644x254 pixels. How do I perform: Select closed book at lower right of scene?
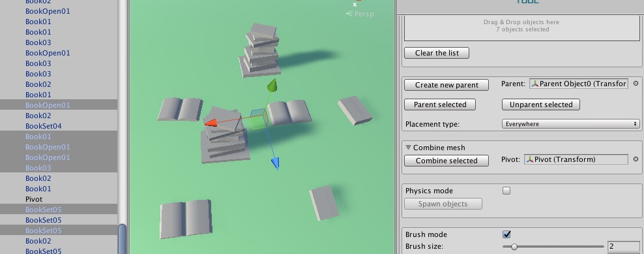point(324,202)
